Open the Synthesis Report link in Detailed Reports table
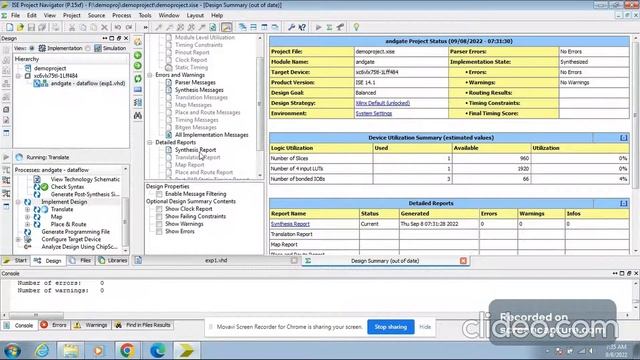Screen dimensions: 640x360 click(x=290, y=224)
